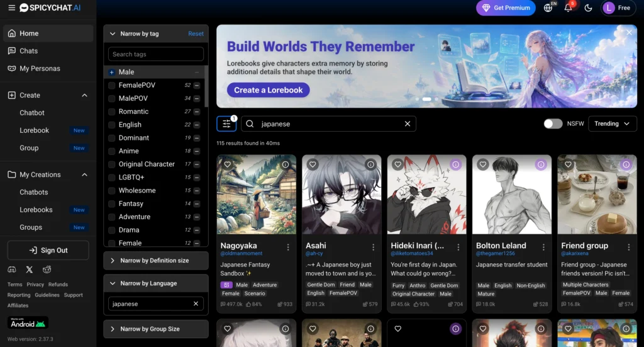Click Create a Lorebook button
Image resolution: width=644 pixels, height=347 pixels.
[268, 90]
